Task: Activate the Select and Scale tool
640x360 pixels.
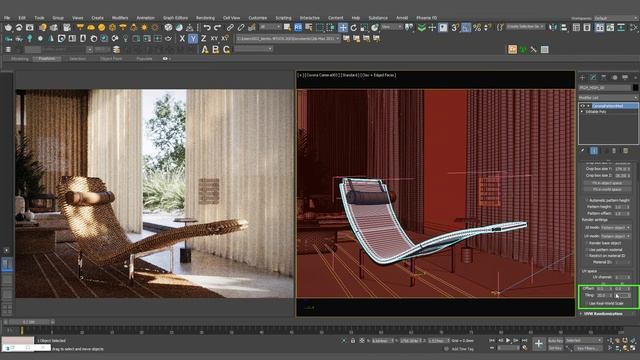Action: click(364, 27)
